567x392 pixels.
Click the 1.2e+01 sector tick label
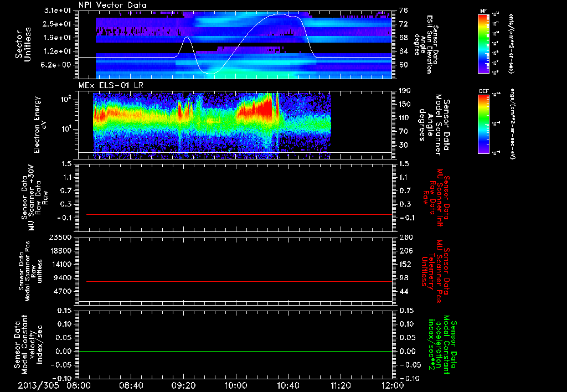[58, 51]
